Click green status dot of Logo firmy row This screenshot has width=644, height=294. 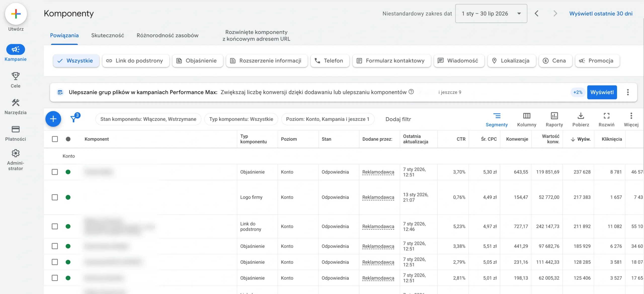coord(68,197)
